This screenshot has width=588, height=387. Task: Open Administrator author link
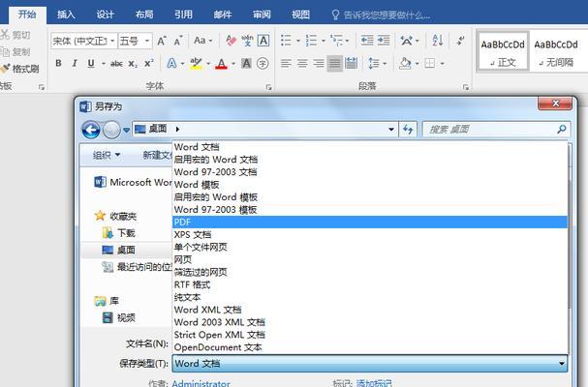pyautogui.click(x=201, y=383)
